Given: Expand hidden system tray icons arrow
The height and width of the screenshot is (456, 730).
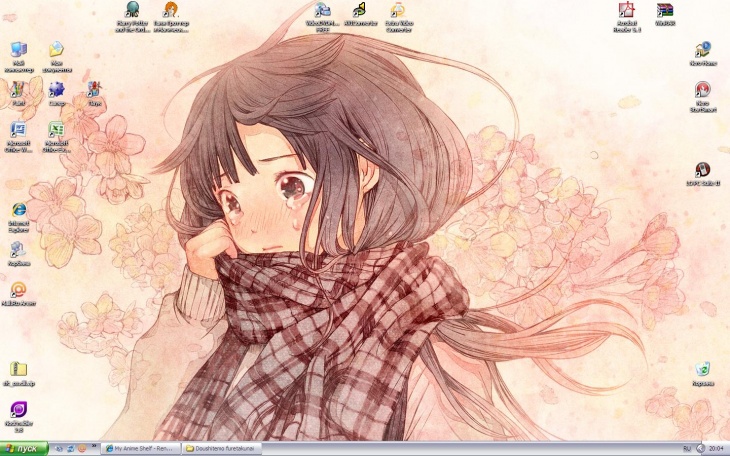Looking at the screenshot, I should (701, 449).
